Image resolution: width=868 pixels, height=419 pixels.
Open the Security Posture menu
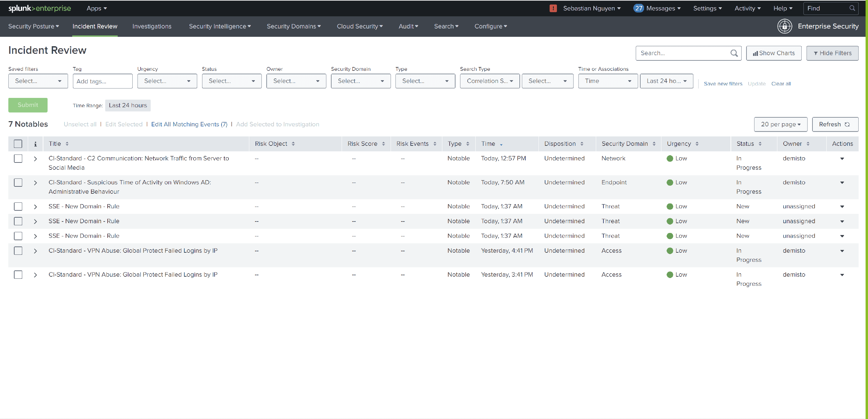pyautogui.click(x=34, y=26)
